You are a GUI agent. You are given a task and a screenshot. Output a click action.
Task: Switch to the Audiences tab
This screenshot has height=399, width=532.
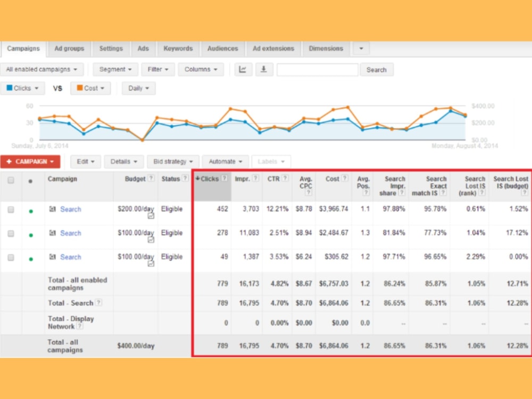[x=222, y=48]
